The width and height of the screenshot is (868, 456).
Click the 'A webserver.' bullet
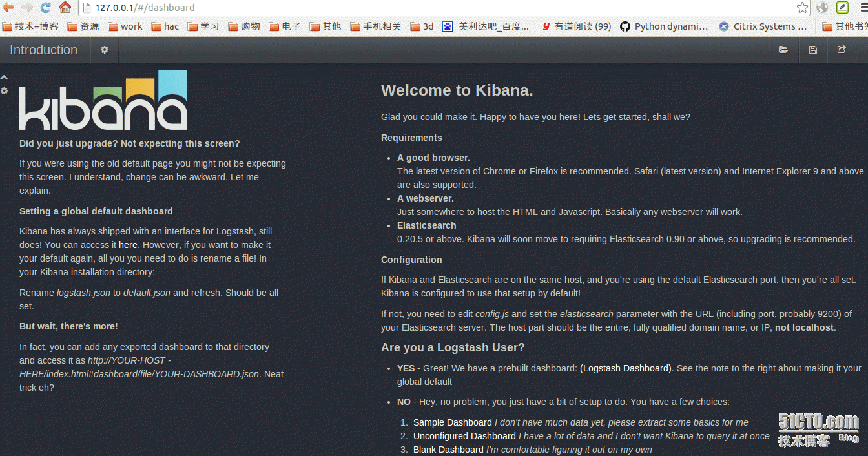pos(426,198)
